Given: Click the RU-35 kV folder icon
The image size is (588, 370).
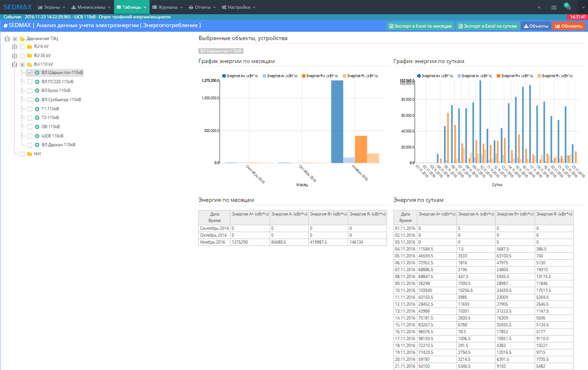Looking at the screenshot, I should (x=29, y=56).
